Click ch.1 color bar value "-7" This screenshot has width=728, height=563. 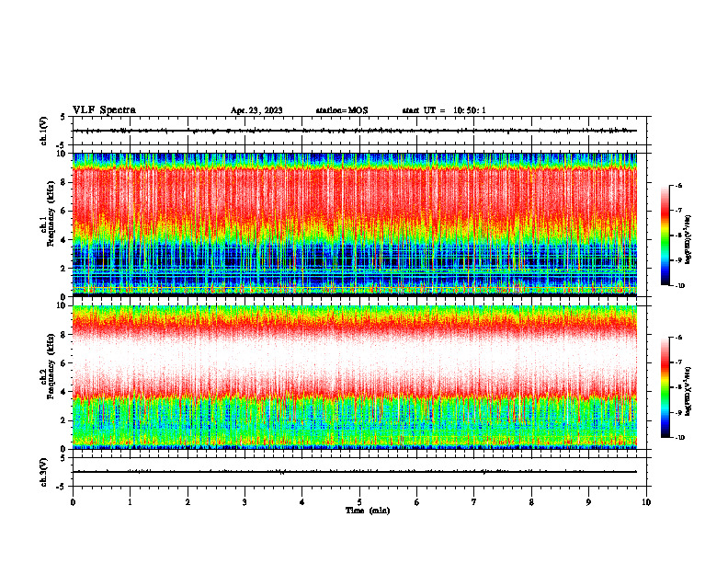pyautogui.click(x=678, y=211)
